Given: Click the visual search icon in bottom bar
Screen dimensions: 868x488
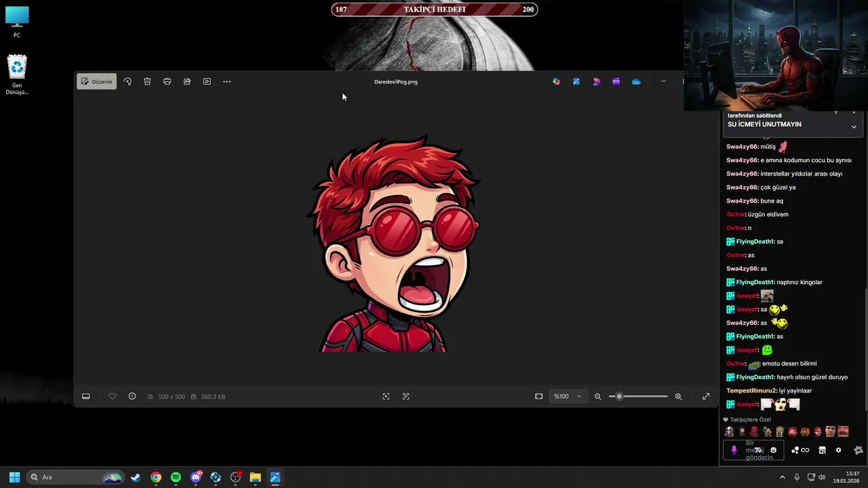Looking at the screenshot, I should pyautogui.click(x=386, y=396).
